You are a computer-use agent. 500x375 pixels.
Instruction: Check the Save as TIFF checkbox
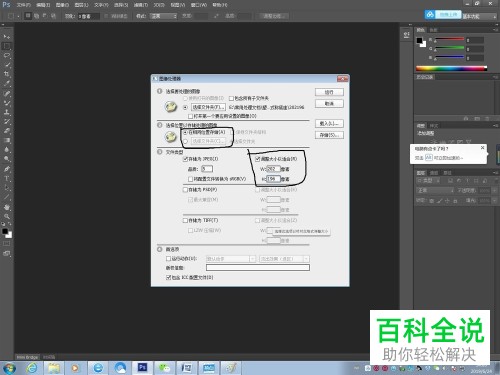pos(185,220)
